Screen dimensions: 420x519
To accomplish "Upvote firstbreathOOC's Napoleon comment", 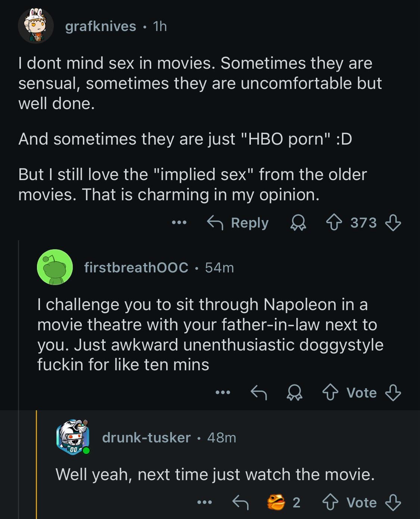I will [330, 393].
